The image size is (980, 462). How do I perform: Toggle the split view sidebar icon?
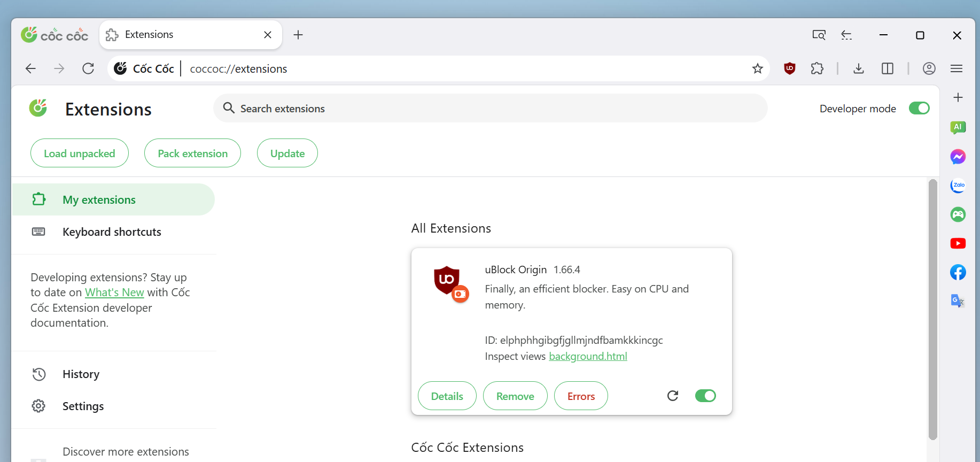click(x=888, y=68)
